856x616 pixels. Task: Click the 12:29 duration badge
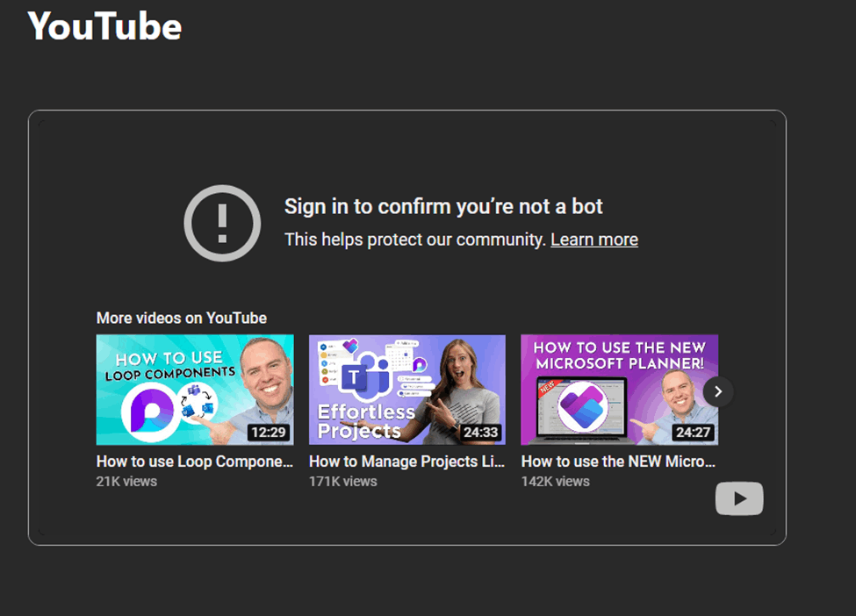[x=269, y=432]
